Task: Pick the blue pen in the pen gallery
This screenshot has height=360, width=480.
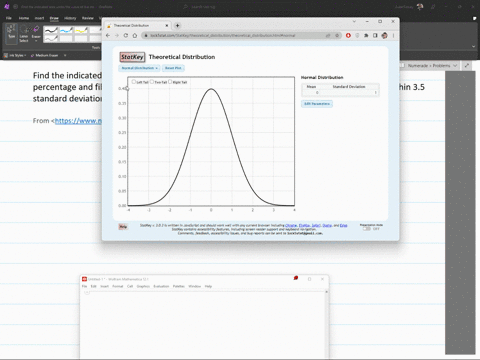Action: [x=66, y=30]
